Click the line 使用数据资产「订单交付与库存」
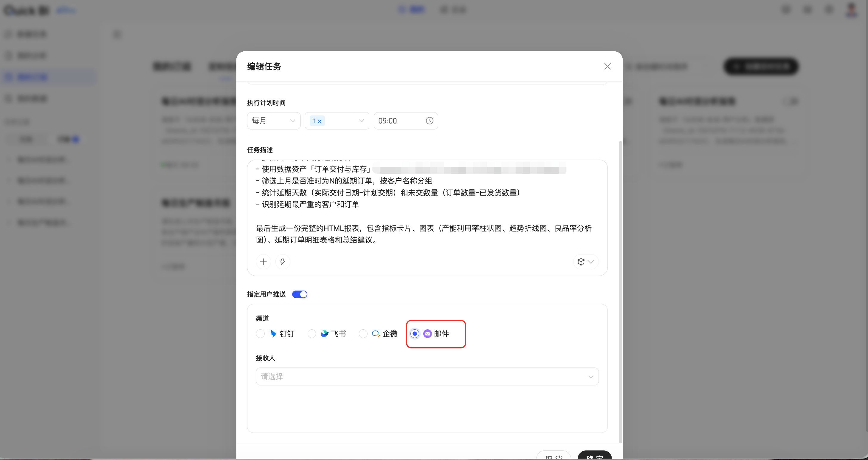The width and height of the screenshot is (868, 460). point(313,169)
